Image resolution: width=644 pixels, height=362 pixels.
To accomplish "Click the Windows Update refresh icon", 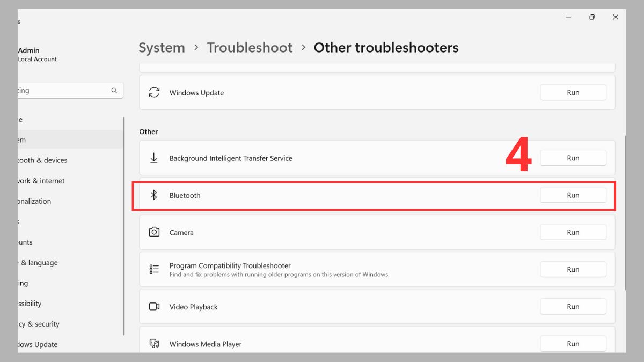I will click(155, 92).
